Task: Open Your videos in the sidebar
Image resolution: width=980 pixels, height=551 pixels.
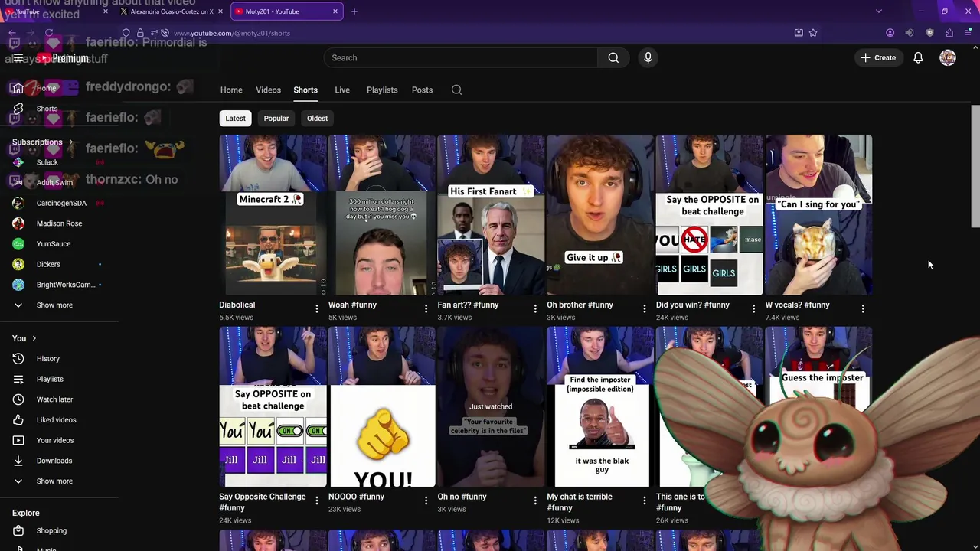Action: pyautogui.click(x=55, y=440)
